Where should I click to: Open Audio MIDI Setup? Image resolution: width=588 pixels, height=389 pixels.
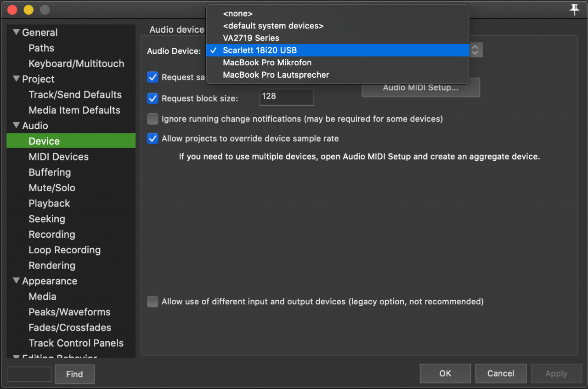point(421,87)
